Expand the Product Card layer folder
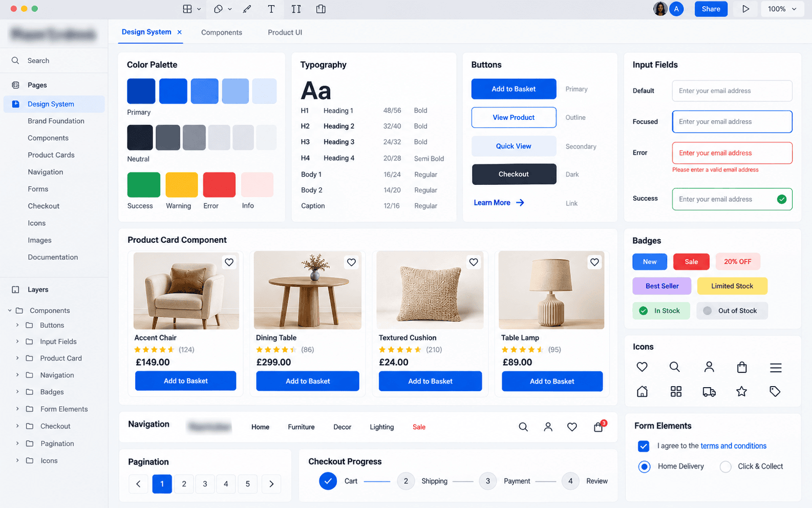 tap(17, 358)
